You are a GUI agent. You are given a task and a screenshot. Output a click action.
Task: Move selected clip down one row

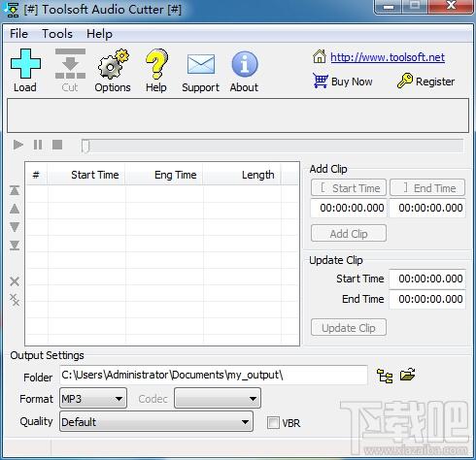point(15,227)
